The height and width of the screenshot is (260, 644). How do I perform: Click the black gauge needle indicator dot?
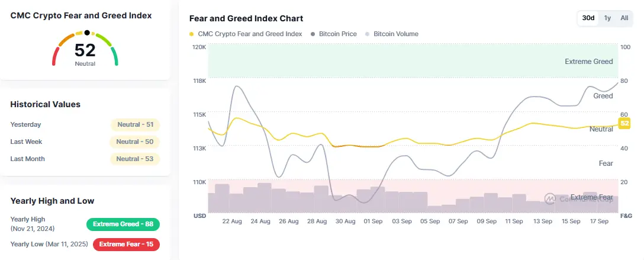click(87, 33)
